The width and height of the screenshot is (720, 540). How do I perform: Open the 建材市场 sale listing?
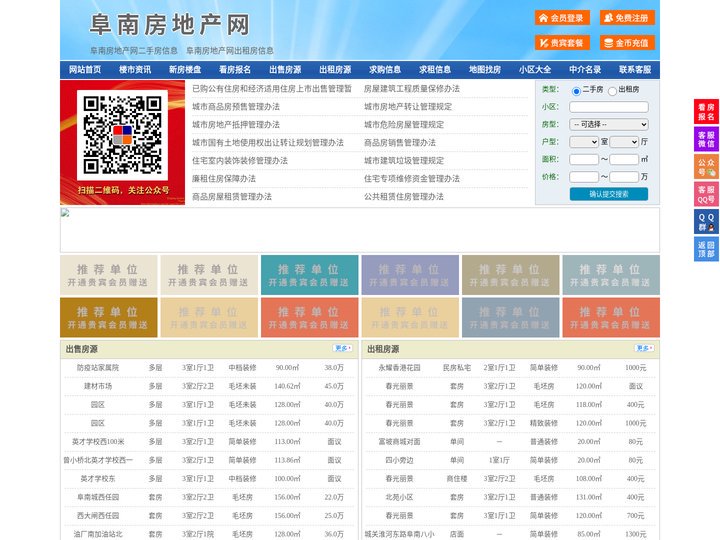pyautogui.click(x=98, y=386)
